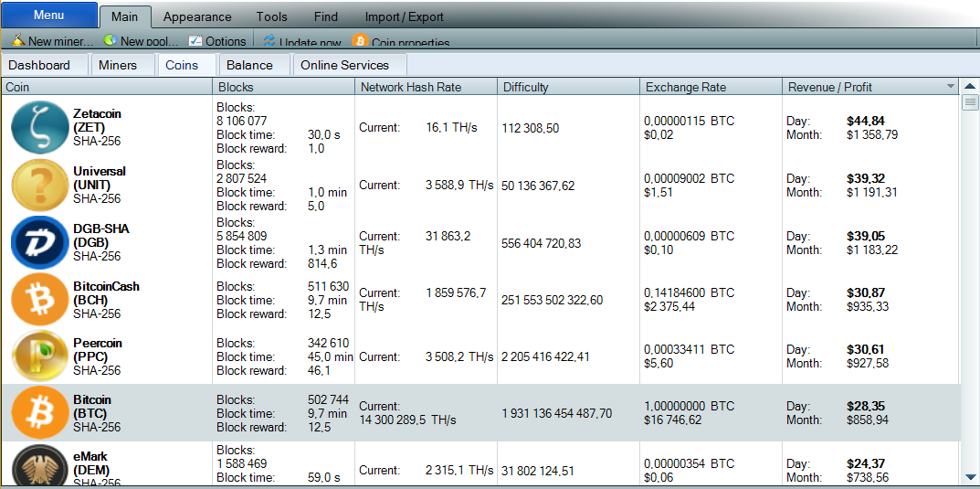Click the Zetacoin coin logo
This screenshot has width=980, height=489.
[38, 128]
